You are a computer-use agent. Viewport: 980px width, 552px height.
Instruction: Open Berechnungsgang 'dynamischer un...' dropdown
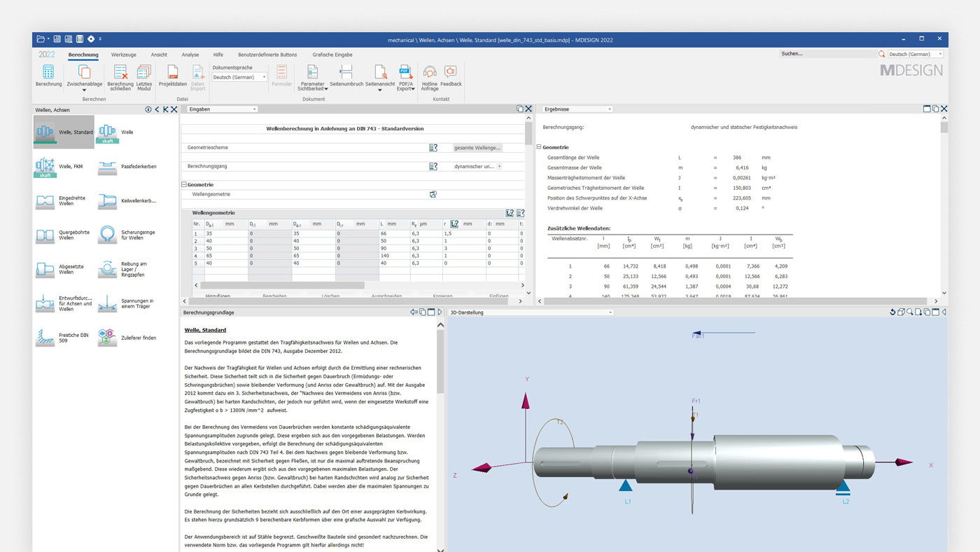[478, 167]
